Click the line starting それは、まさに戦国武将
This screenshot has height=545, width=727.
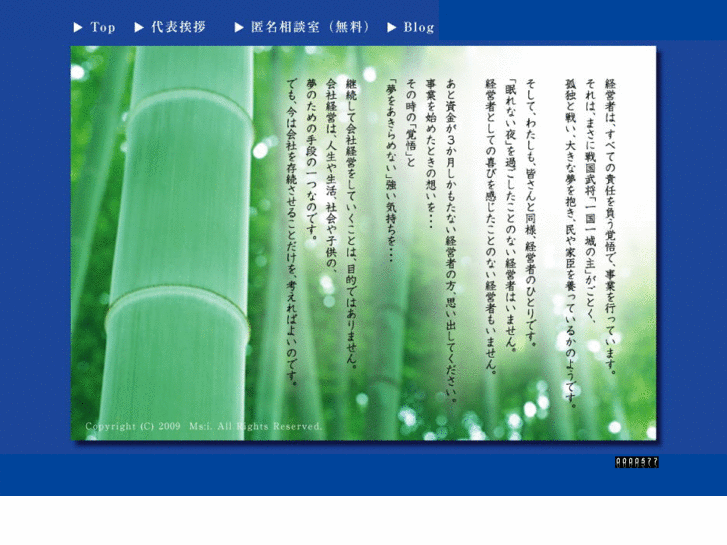tap(591, 199)
